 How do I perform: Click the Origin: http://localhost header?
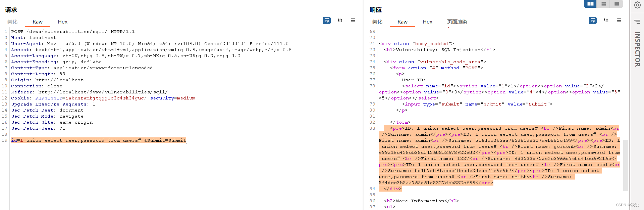pyautogui.click(x=47, y=80)
